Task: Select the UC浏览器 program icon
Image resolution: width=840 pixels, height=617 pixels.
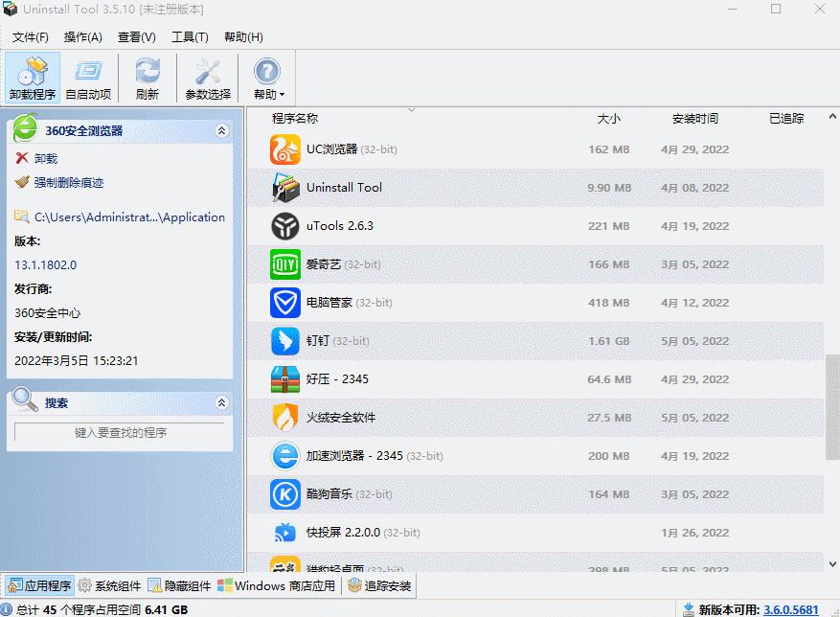Action: tap(285, 149)
